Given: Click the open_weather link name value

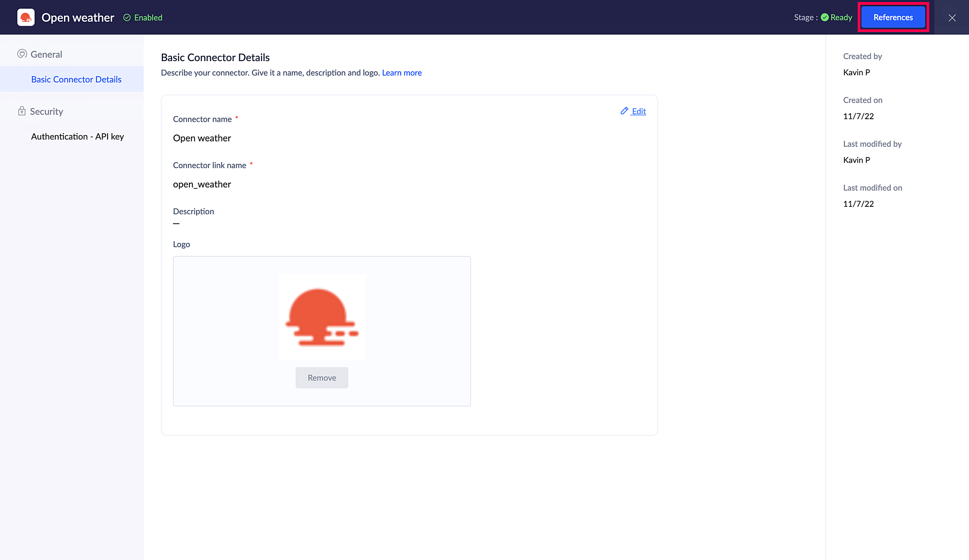Looking at the screenshot, I should pos(202,184).
